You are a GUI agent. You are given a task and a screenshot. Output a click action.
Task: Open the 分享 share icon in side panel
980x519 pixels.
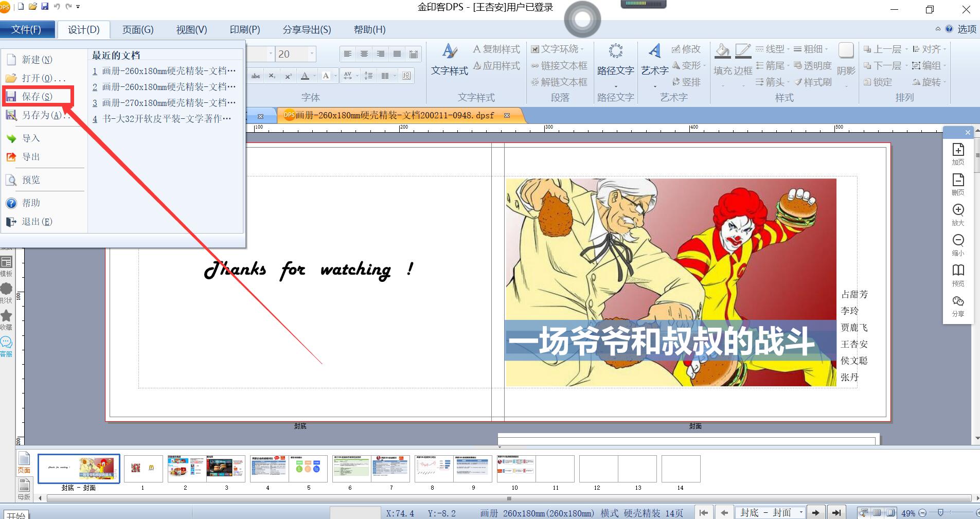958,306
